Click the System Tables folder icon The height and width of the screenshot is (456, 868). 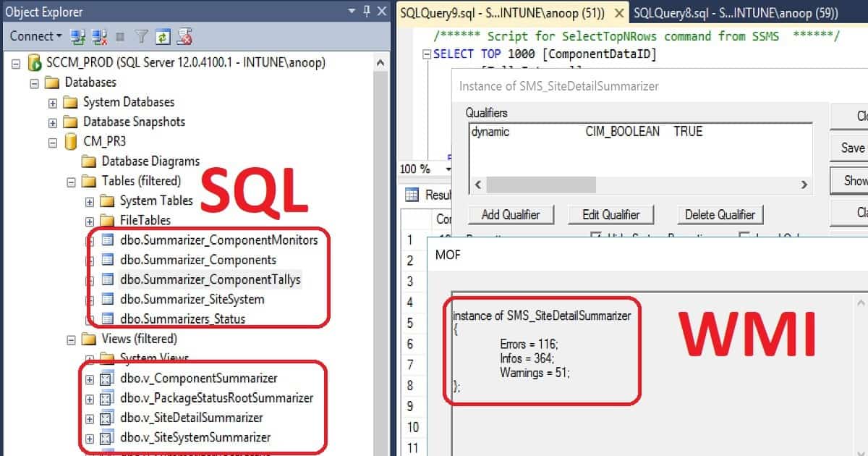pyautogui.click(x=108, y=200)
